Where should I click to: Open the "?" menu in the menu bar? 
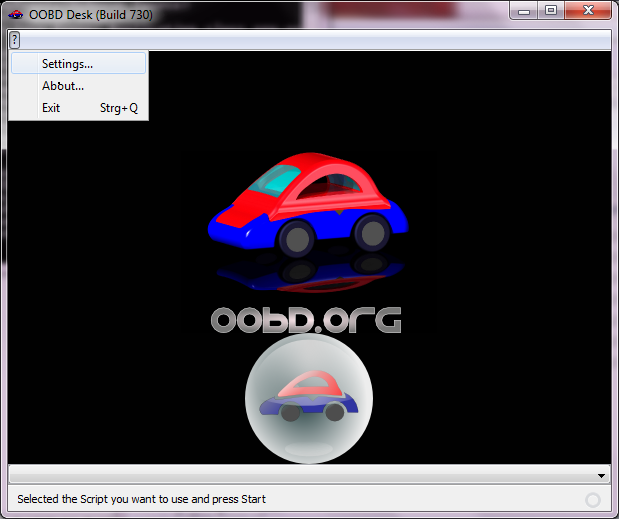(x=15, y=39)
